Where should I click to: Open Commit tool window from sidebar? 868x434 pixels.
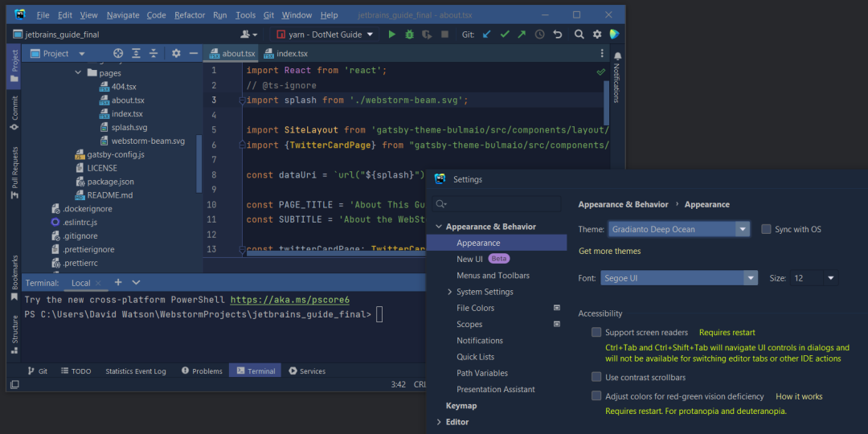tap(14, 113)
